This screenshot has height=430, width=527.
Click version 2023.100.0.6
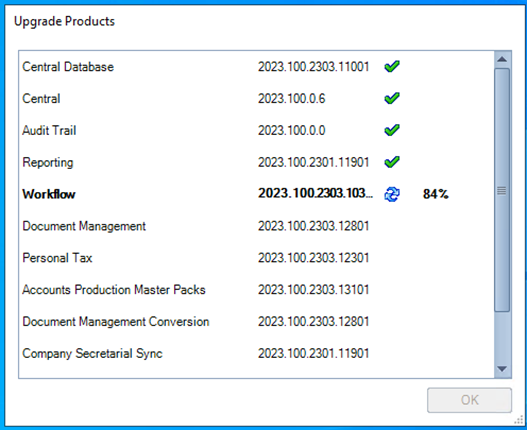[291, 99]
